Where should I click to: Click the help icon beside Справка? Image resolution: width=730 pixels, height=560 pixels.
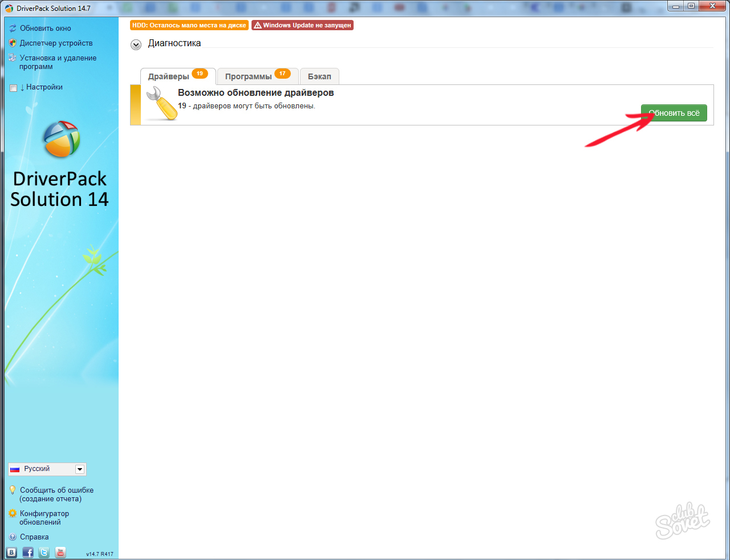pos(13,537)
